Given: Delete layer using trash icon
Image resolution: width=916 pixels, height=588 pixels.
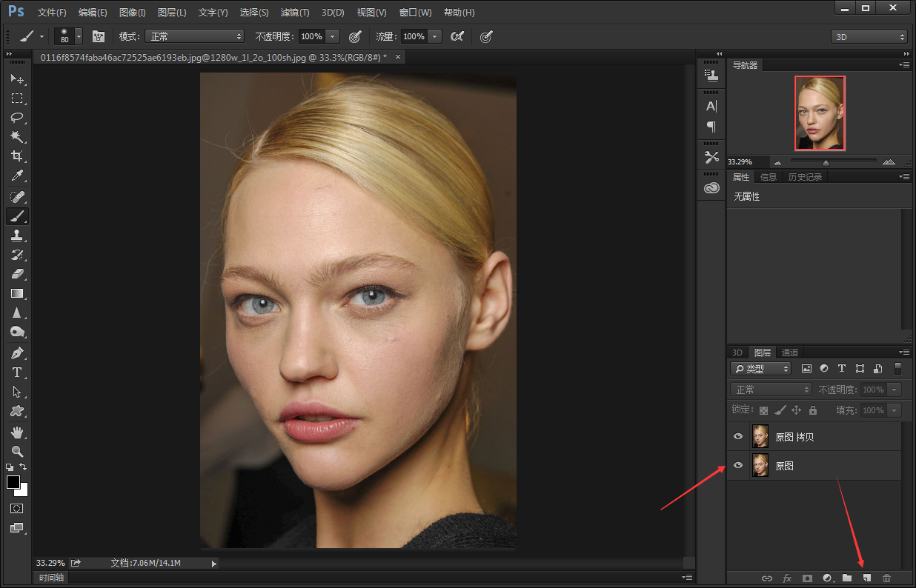Looking at the screenshot, I should click(x=886, y=578).
